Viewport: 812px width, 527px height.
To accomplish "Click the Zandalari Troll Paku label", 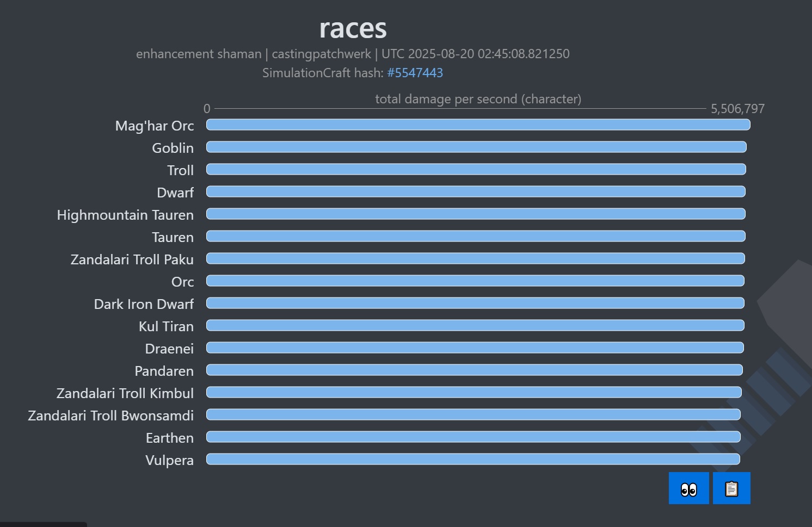I will point(132,259).
